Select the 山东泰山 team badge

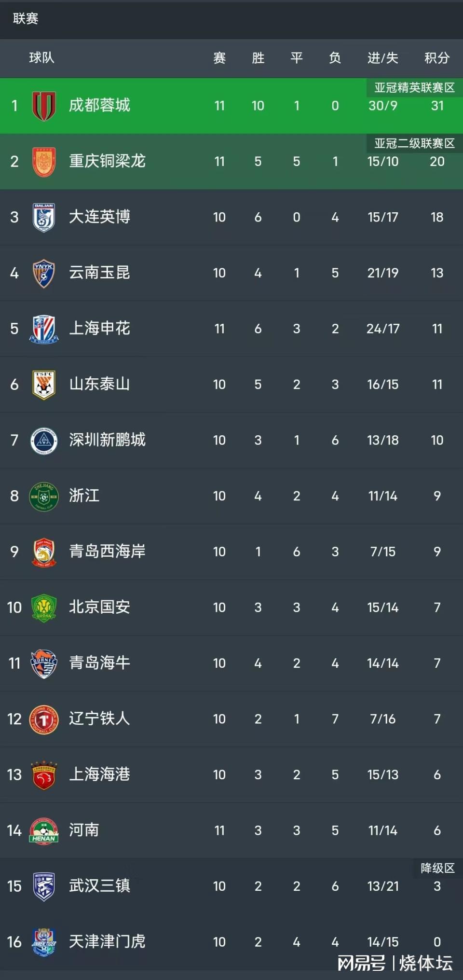click(x=44, y=385)
